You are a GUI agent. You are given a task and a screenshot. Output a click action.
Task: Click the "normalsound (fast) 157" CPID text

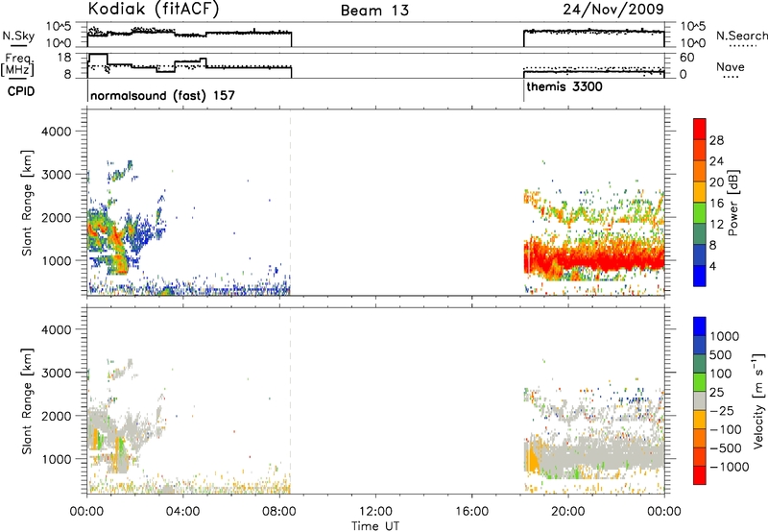point(162,95)
